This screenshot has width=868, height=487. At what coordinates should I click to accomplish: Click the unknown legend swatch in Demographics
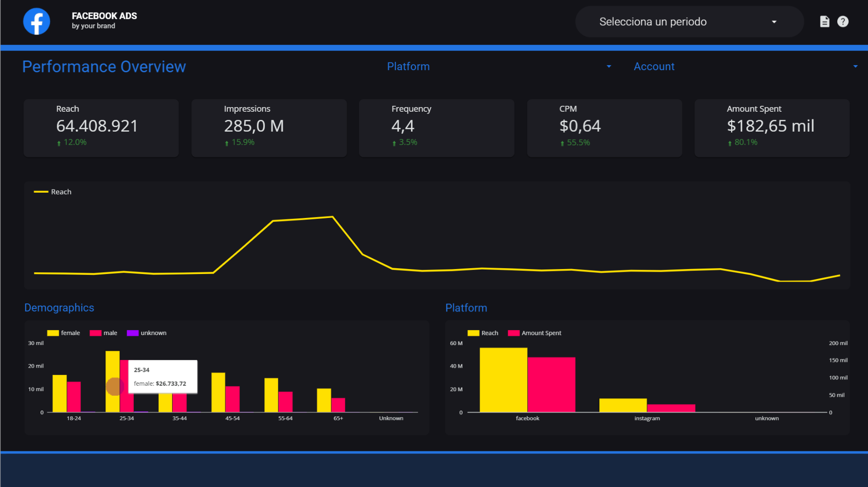click(x=132, y=333)
